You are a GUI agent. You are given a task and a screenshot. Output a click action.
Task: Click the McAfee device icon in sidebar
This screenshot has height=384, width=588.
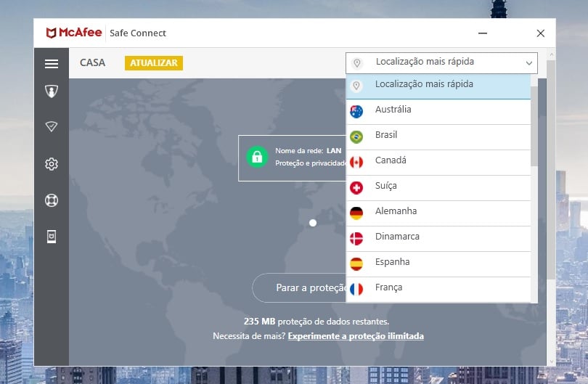pos(52,237)
